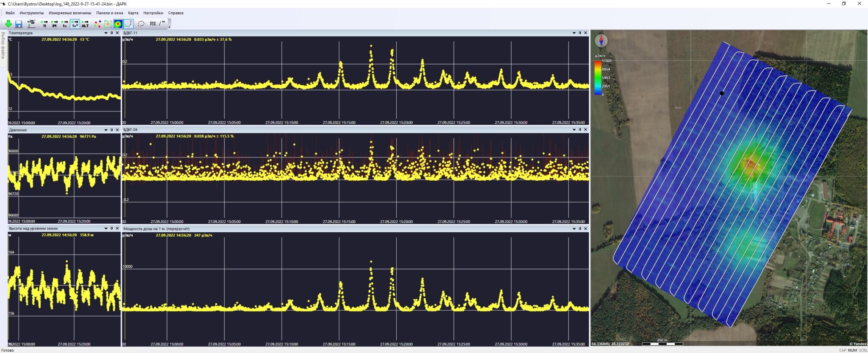
Task: Open the Выбор файла side tab
Action: (x=3, y=45)
